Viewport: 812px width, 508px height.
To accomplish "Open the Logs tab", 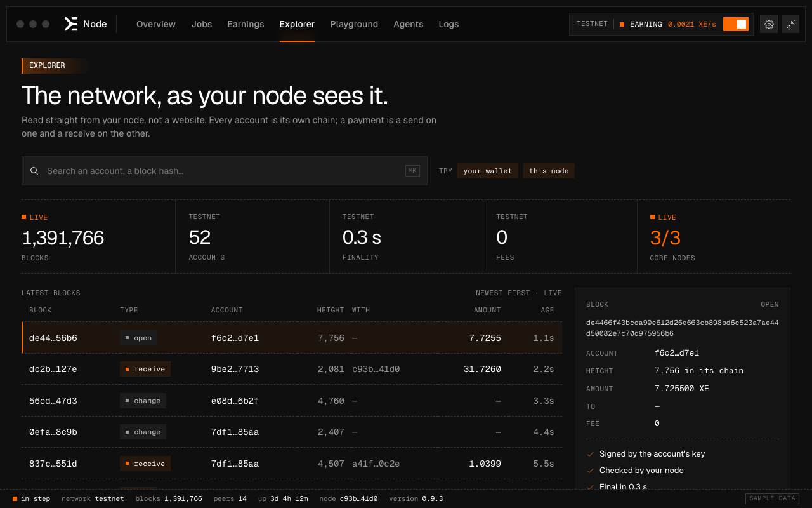I will (449, 24).
